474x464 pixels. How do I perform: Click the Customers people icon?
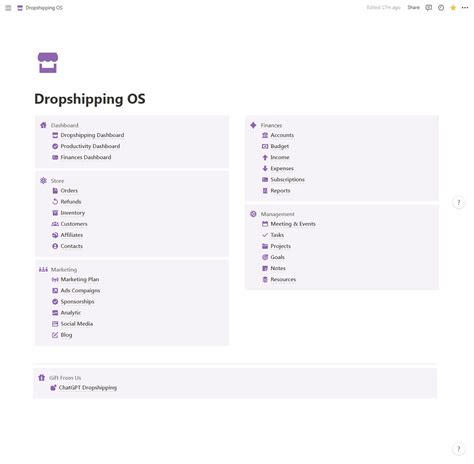pyautogui.click(x=55, y=224)
